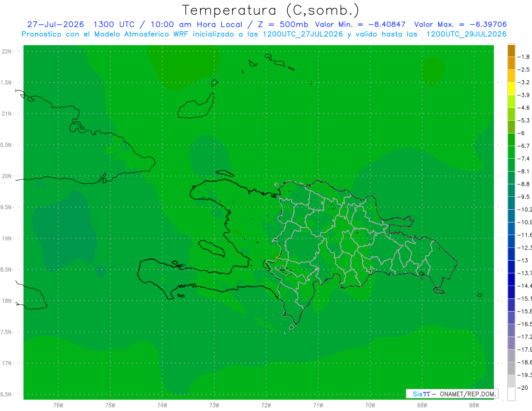Click the "72W" longitude label
532x411 pixels.
tap(266, 405)
